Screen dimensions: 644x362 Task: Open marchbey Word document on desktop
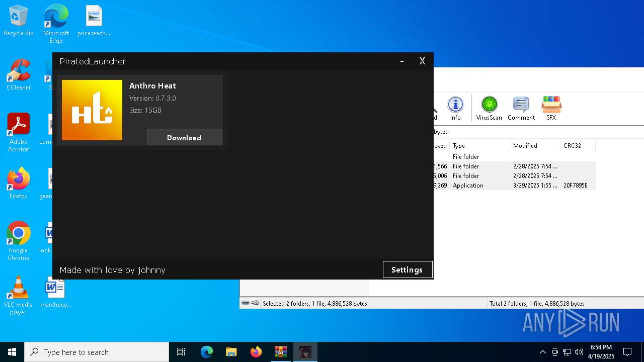pyautogui.click(x=55, y=292)
